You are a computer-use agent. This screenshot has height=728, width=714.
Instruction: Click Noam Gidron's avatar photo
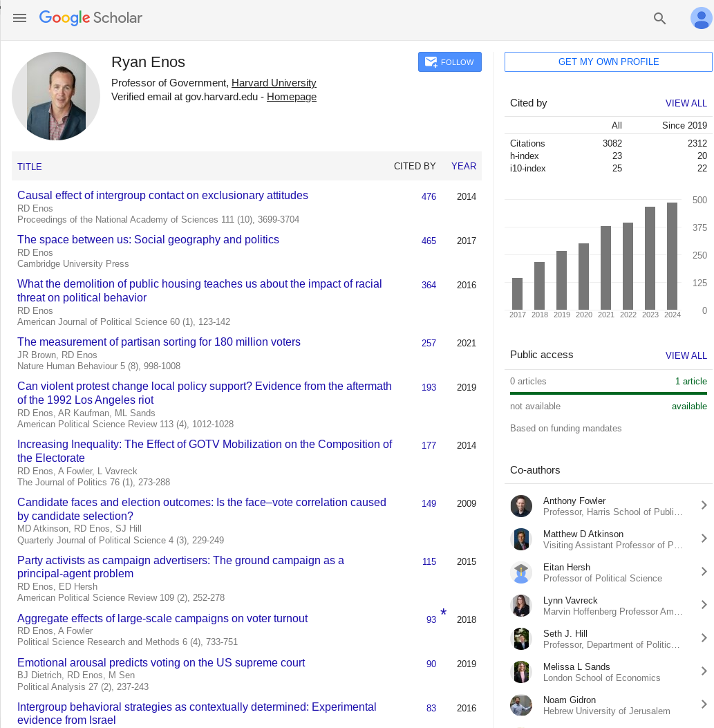521,704
